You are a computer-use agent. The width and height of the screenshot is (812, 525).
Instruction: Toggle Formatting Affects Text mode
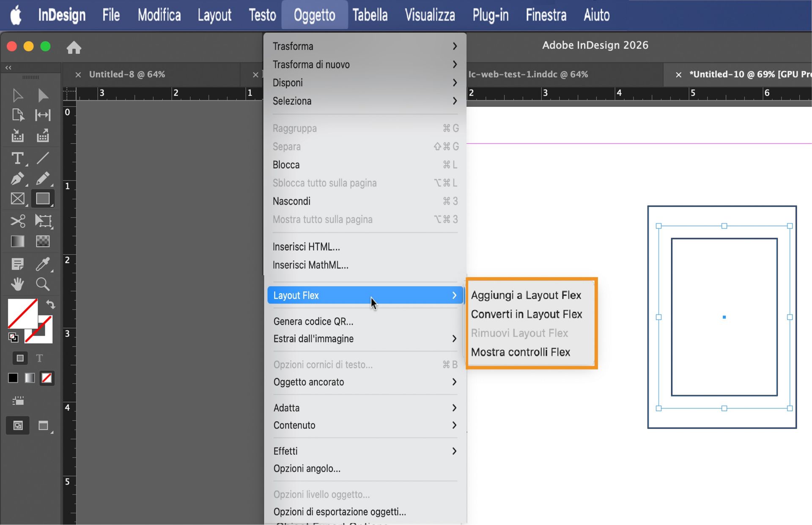[x=39, y=358]
